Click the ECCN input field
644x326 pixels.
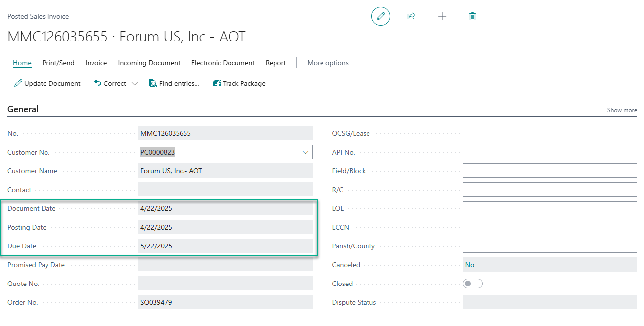pyautogui.click(x=550, y=227)
